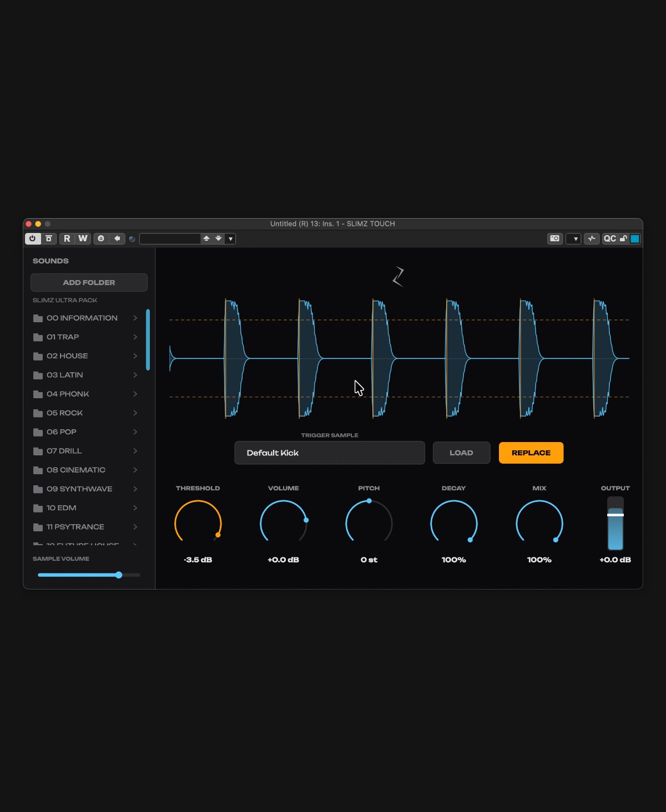Open the preset dropdown arrow menu
Screen dimensions: 666x812
230,239
